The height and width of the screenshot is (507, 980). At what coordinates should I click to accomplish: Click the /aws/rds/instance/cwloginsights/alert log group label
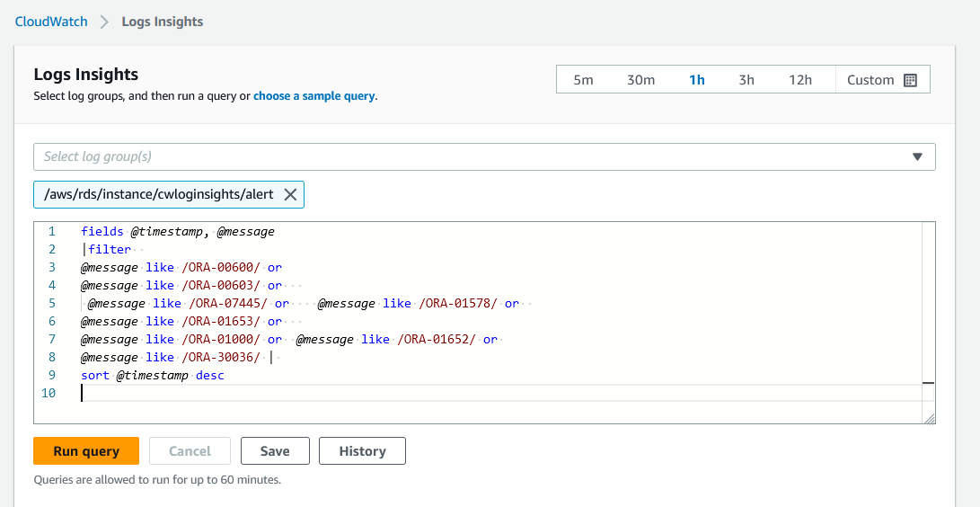pyautogui.click(x=159, y=194)
